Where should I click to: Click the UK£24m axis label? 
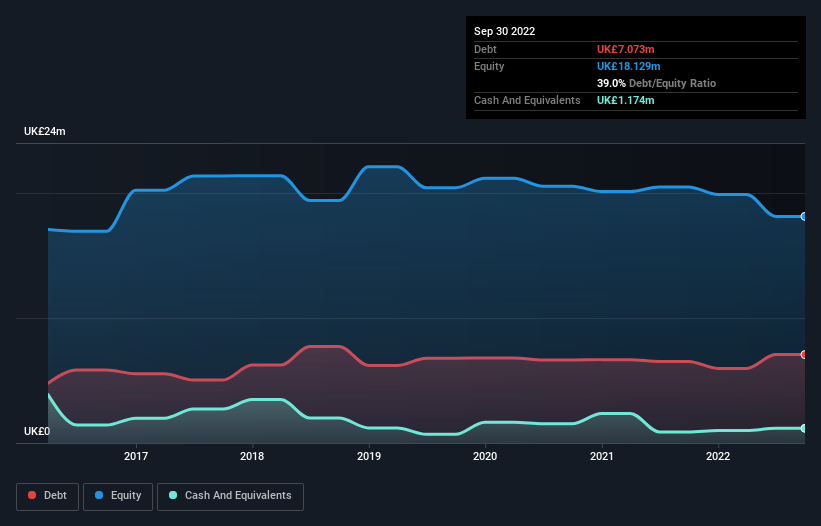point(45,131)
